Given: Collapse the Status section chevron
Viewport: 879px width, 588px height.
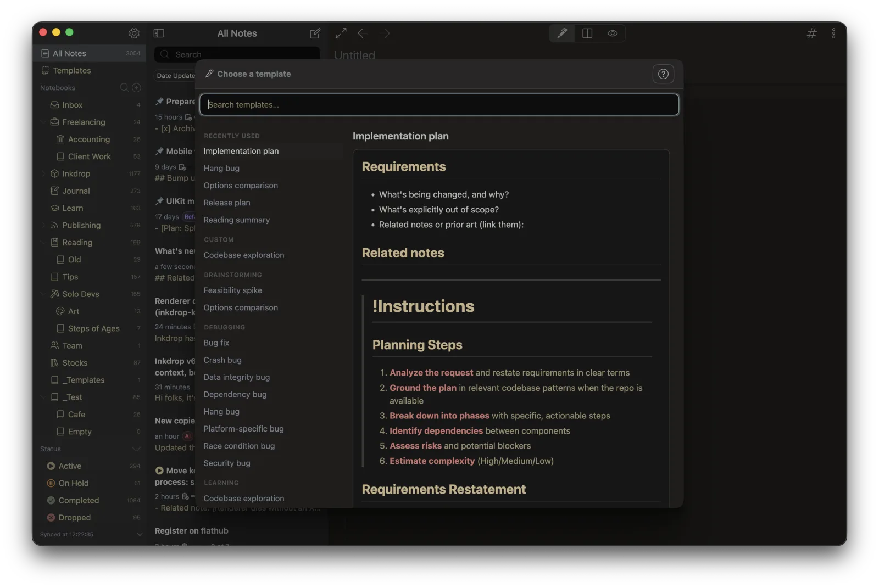Looking at the screenshot, I should click(137, 449).
